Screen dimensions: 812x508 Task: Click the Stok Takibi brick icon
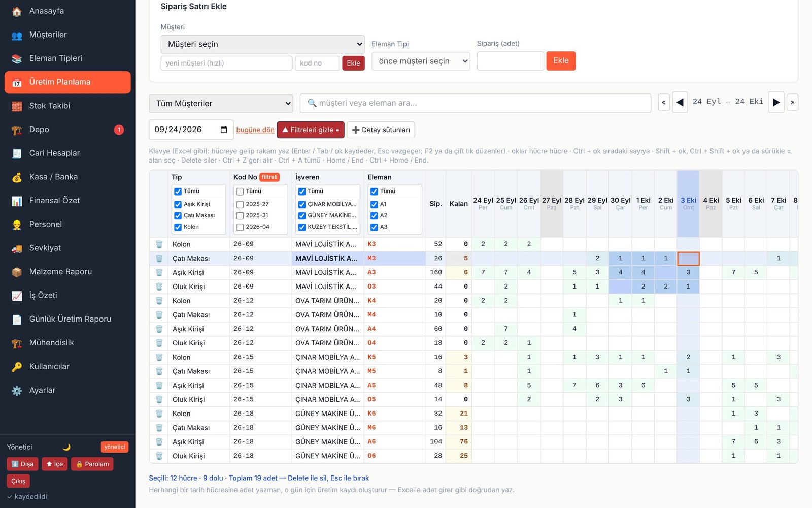[x=17, y=106]
